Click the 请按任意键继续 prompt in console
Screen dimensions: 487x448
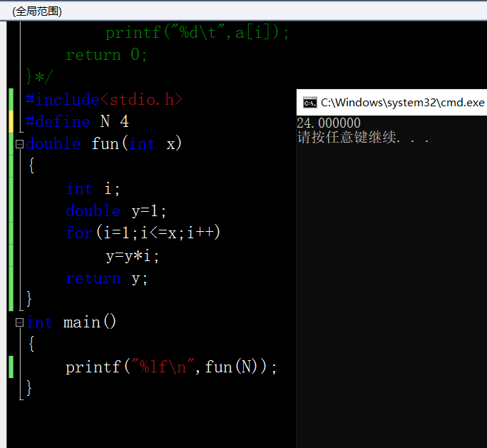364,137
